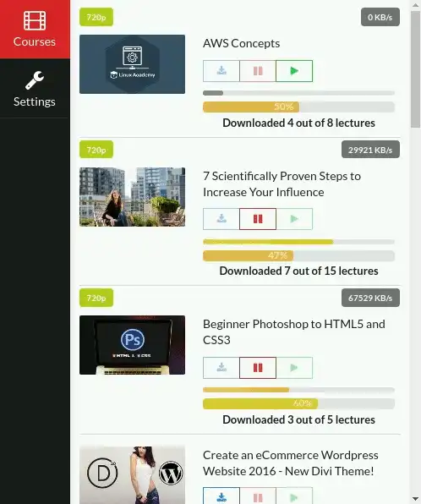Pause the AWS Concepts download
Image resolution: width=421 pixels, height=504 pixels.
point(258,71)
